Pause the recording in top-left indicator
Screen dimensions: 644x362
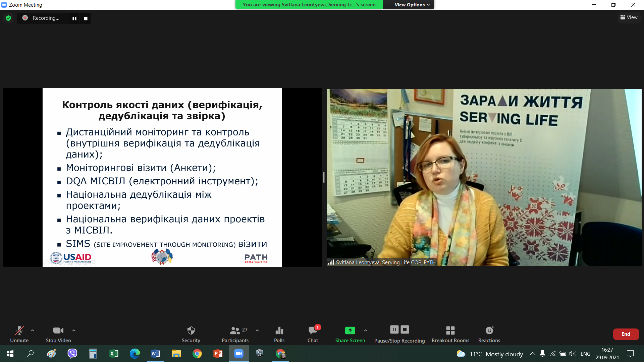(74, 18)
